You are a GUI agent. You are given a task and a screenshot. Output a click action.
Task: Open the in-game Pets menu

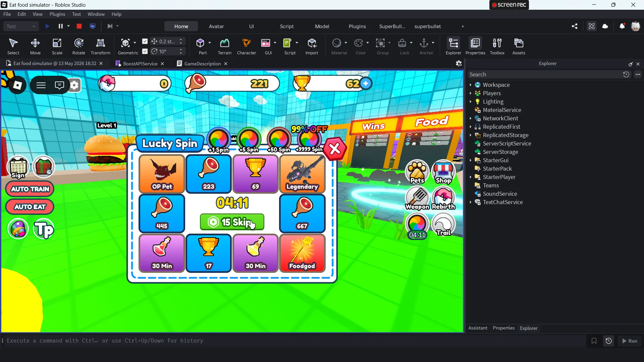coord(417,172)
